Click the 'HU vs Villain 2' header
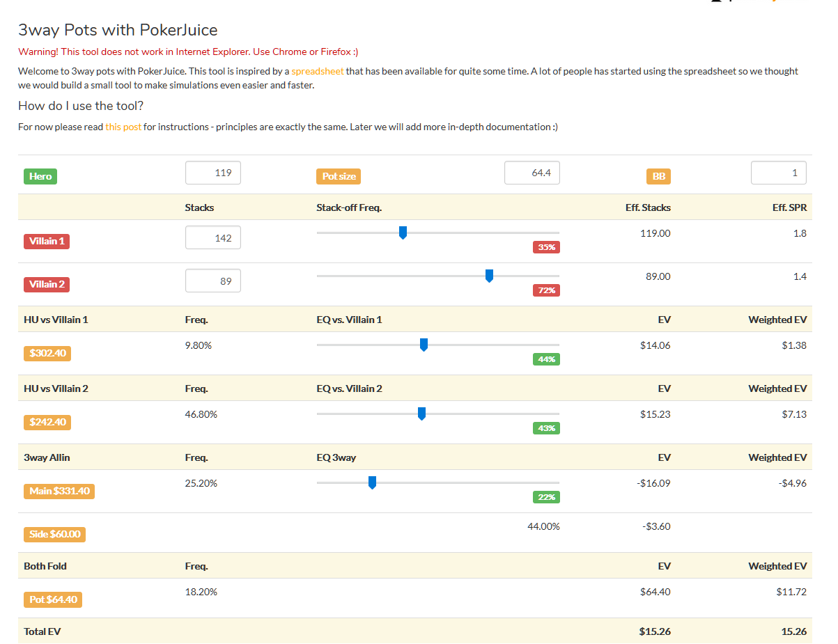The height and width of the screenshot is (644, 838). [56, 388]
